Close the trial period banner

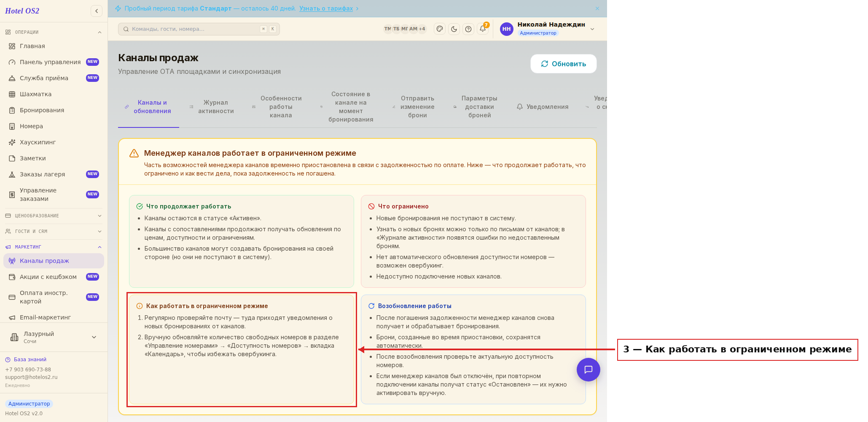[x=597, y=8]
